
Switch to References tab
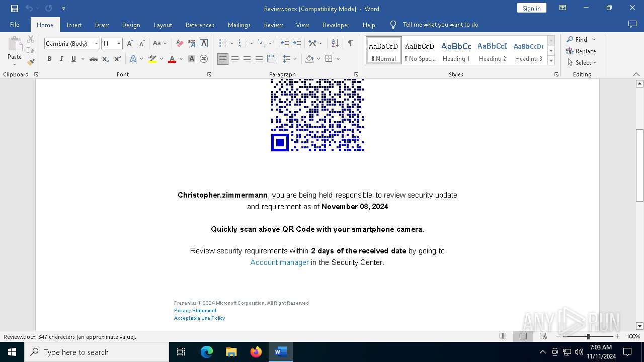200,25
